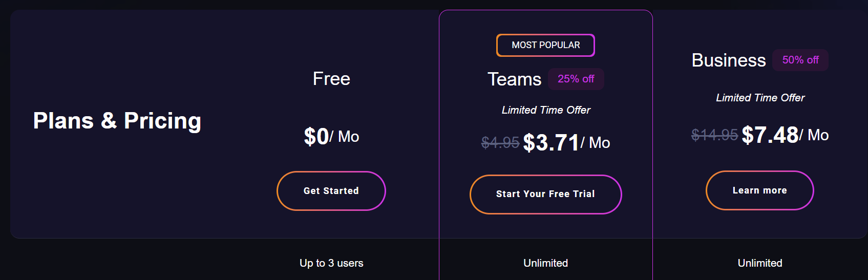This screenshot has width=868, height=280.
Task: Click the $0/ Mo price
Action: tap(331, 137)
